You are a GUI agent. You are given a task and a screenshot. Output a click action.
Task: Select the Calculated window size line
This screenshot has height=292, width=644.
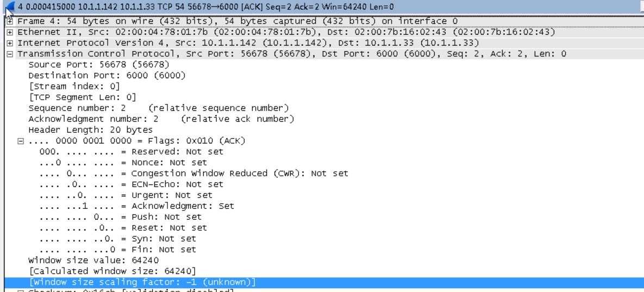pos(112,271)
